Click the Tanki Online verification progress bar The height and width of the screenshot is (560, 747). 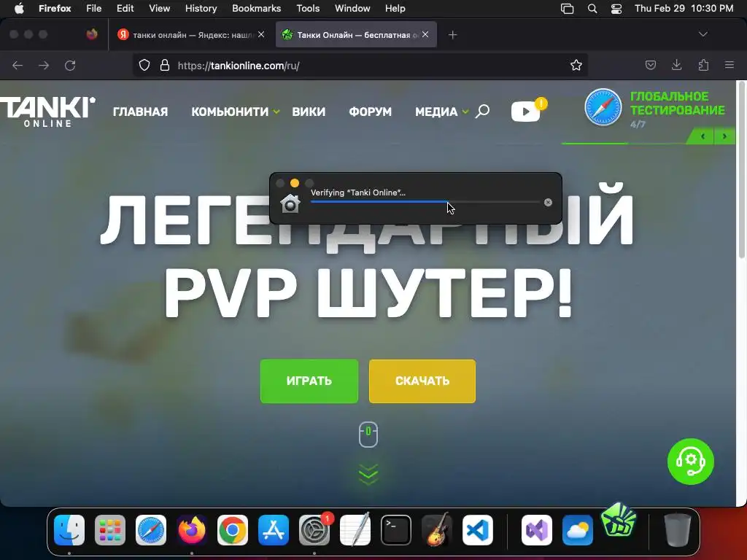click(x=425, y=202)
